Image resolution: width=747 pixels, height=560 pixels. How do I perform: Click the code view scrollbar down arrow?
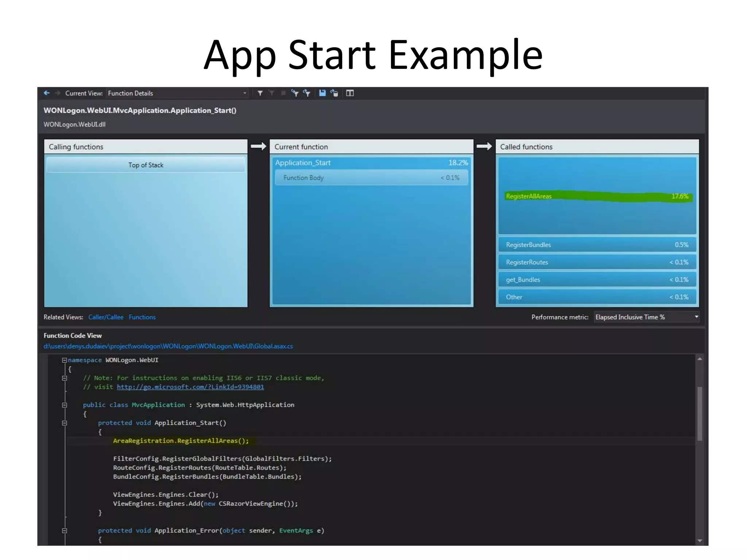point(700,541)
